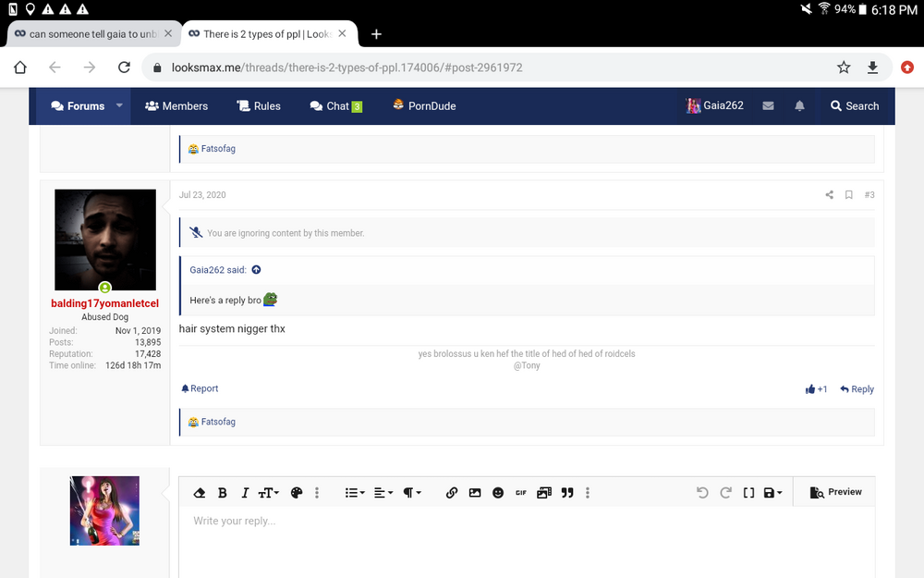Redo the last editor action
Image resolution: width=924 pixels, height=578 pixels.
(x=726, y=493)
